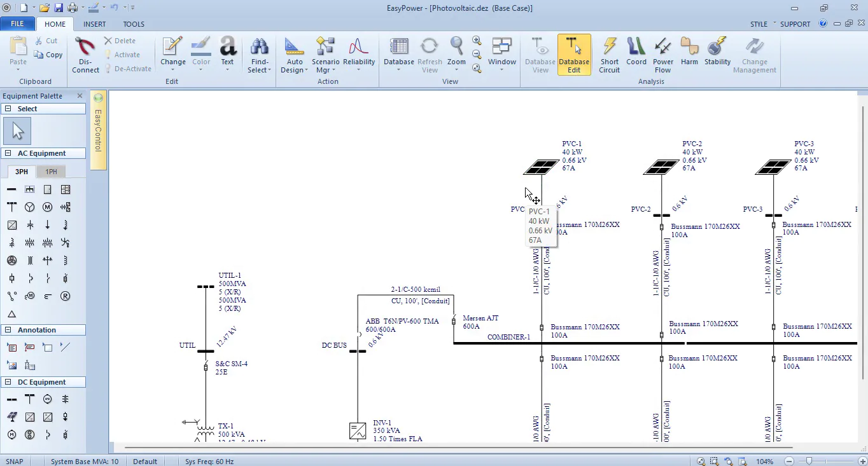Collapse the AC Equipment section
This screenshot has width=868, height=466.
[8, 153]
